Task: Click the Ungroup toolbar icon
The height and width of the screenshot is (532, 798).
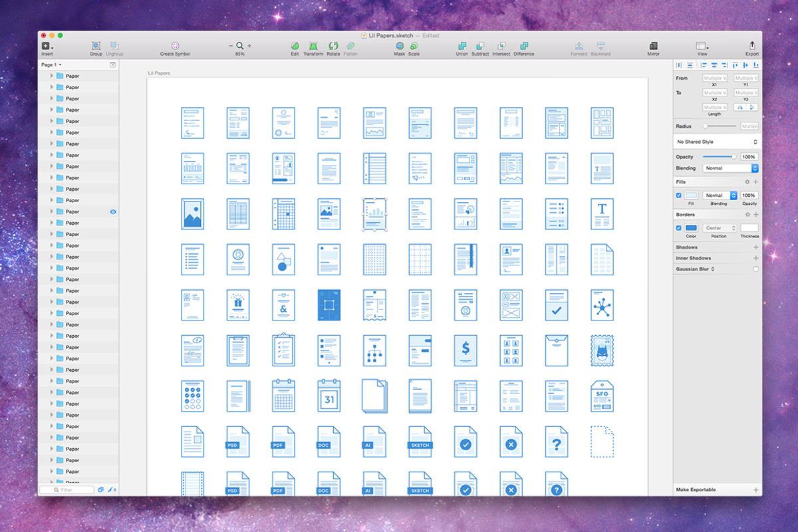Action: 114,46
